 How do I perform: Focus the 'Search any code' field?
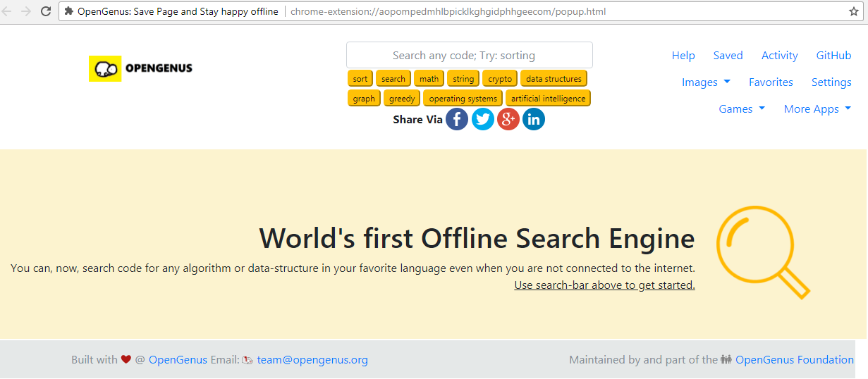[x=470, y=55]
